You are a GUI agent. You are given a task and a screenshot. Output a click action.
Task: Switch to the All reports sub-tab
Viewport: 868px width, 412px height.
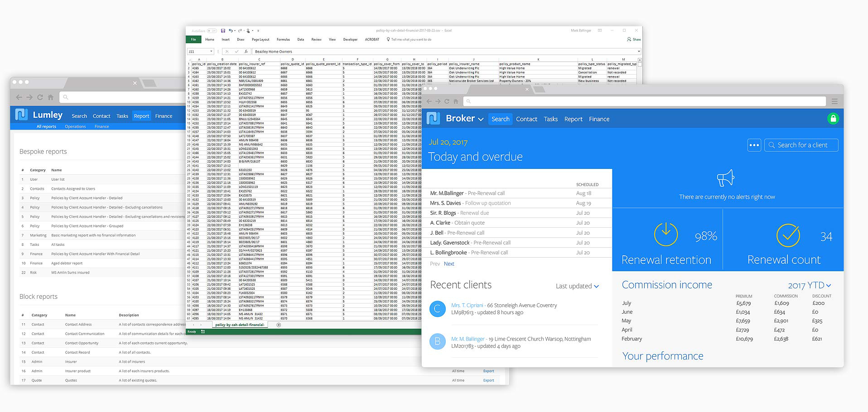pyautogui.click(x=46, y=127)
